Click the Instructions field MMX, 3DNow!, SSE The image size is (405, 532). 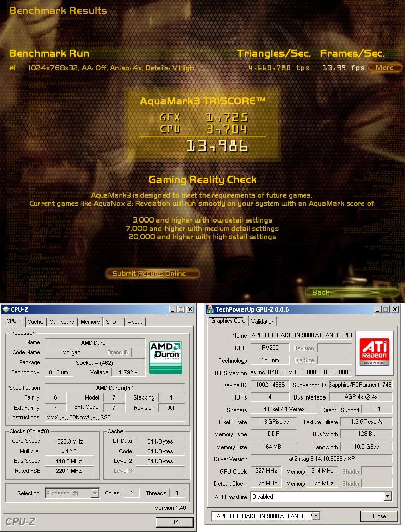click(x=115, y=417)
